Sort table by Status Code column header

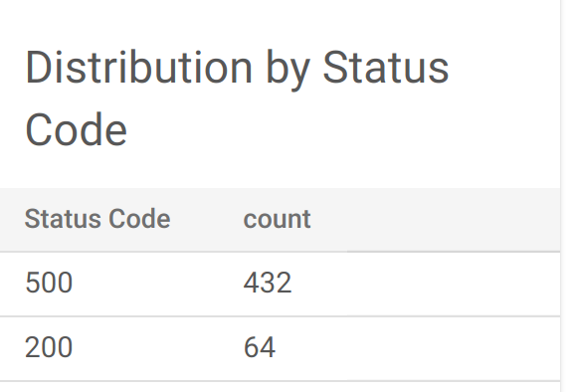[97, 219]
